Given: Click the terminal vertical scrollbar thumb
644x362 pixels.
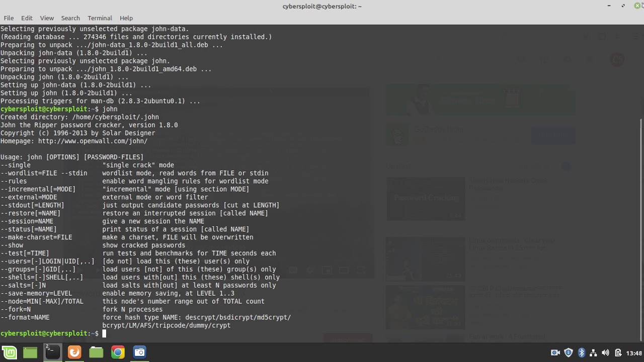Looking at the screenshot, I should point(641,229).
